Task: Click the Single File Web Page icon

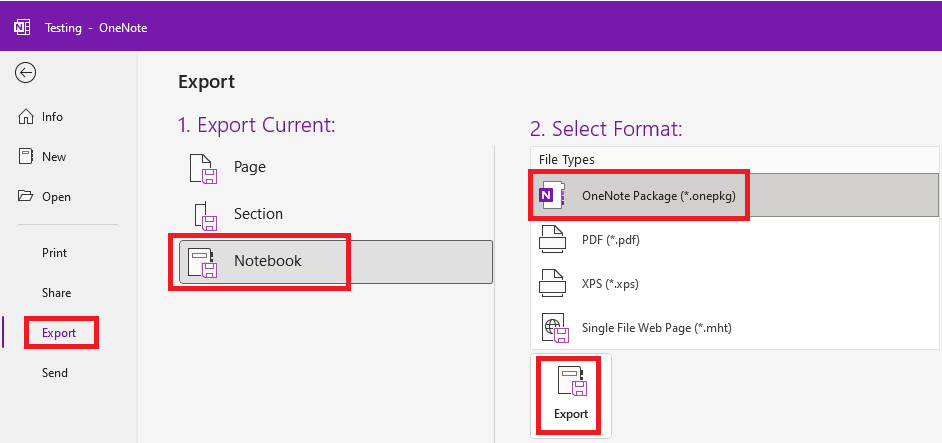Action: click(553, 328)
